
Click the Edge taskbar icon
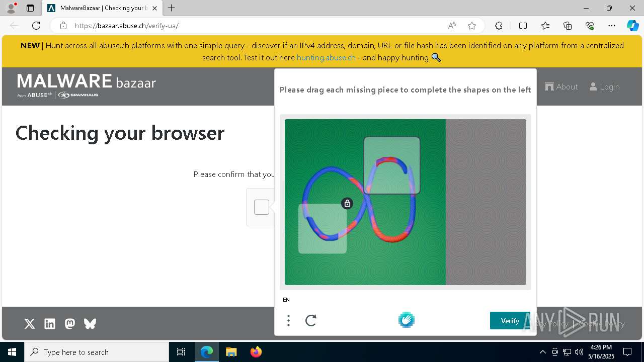207,352
